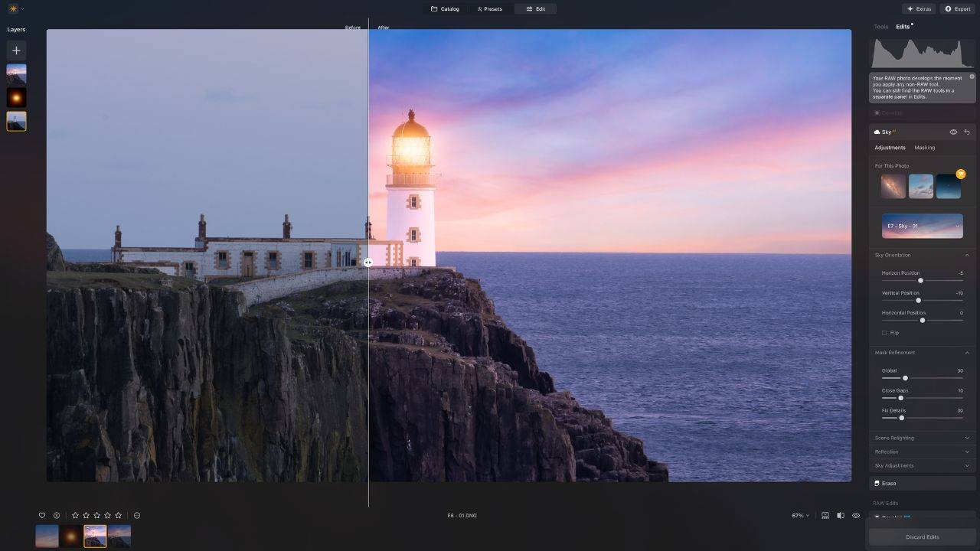This screenshot has height=551, width=980.
Task: Click the info icon next to the heart
Action: coord(55,515)
